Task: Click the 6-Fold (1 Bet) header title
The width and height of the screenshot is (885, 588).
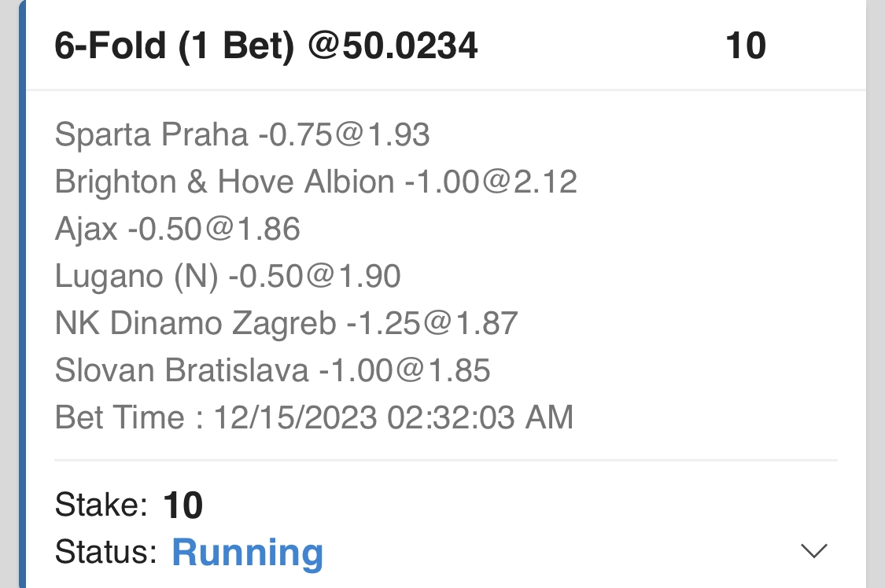Action: coord(174,47)
